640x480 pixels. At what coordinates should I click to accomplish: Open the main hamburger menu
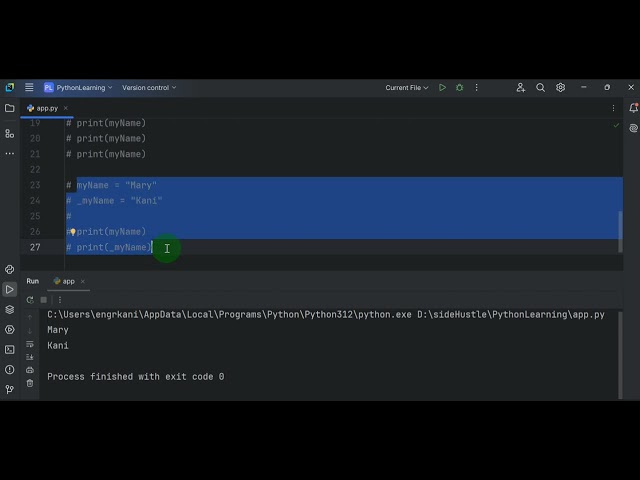point(29,87)
